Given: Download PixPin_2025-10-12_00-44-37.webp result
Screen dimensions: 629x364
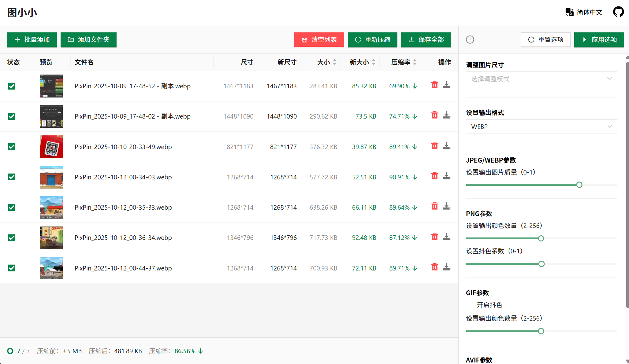Looking at the screenshot, I should [x=446, y=267].
